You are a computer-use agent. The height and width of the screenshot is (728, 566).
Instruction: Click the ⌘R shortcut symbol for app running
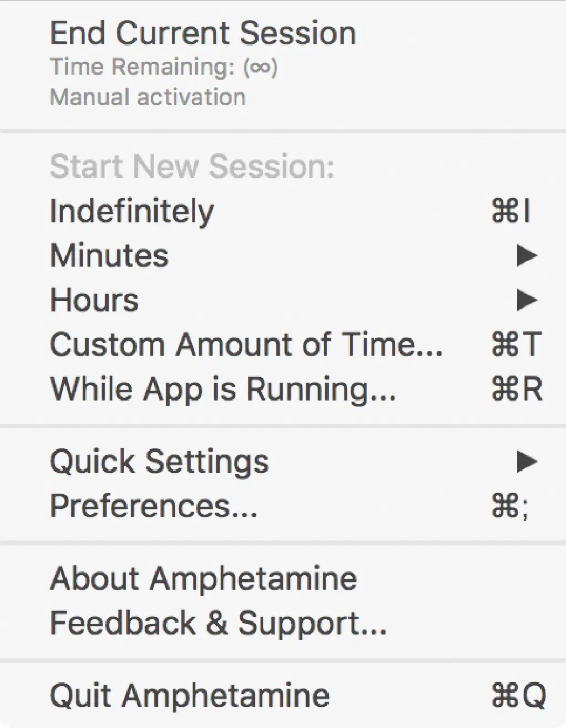[x=517, y=388]
